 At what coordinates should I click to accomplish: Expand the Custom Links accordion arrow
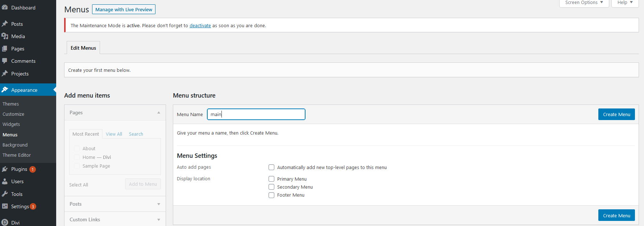coord(159,219)
